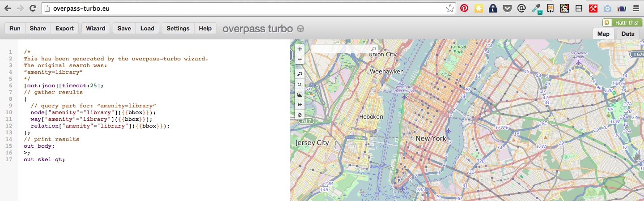Switch to the Data tab

tap(627, 34)
